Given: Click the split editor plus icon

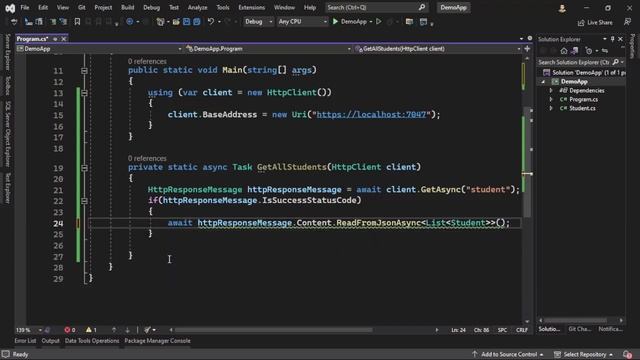Looking at the screenshot, I should 527,49.
